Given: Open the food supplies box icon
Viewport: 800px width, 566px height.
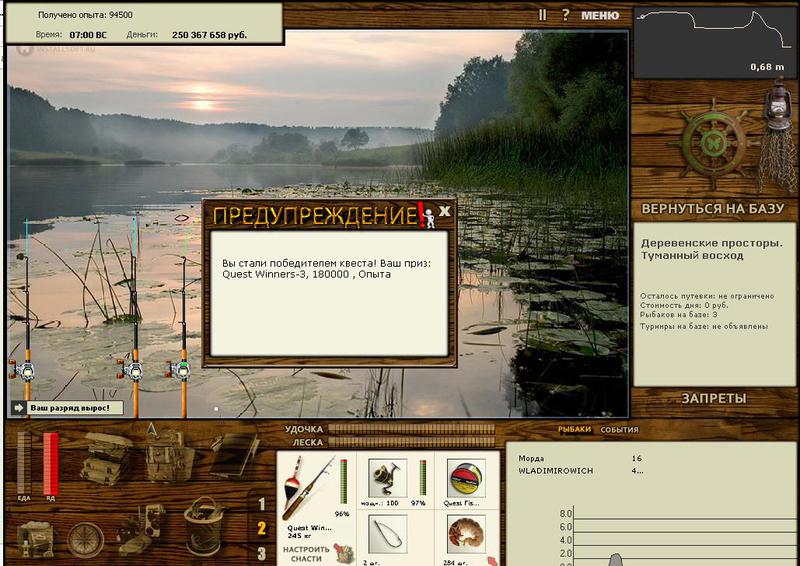Looking at the screenshot, I should coord(35,539).
